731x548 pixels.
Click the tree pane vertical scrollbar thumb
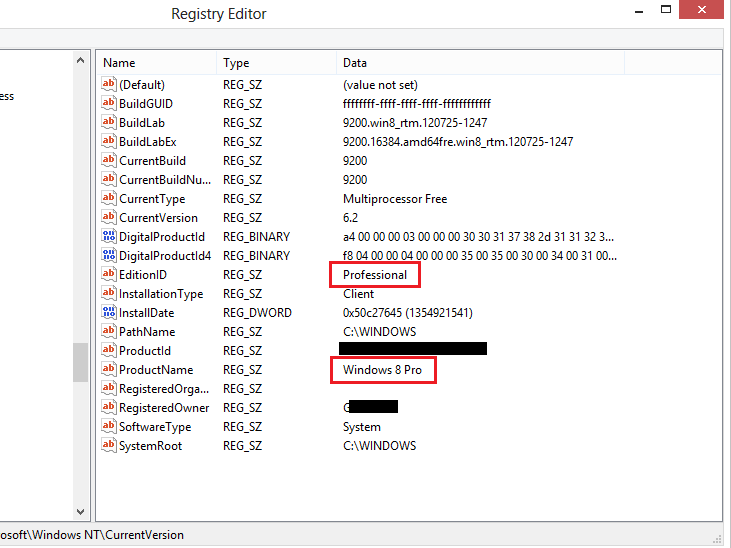(x=81, y=362)
